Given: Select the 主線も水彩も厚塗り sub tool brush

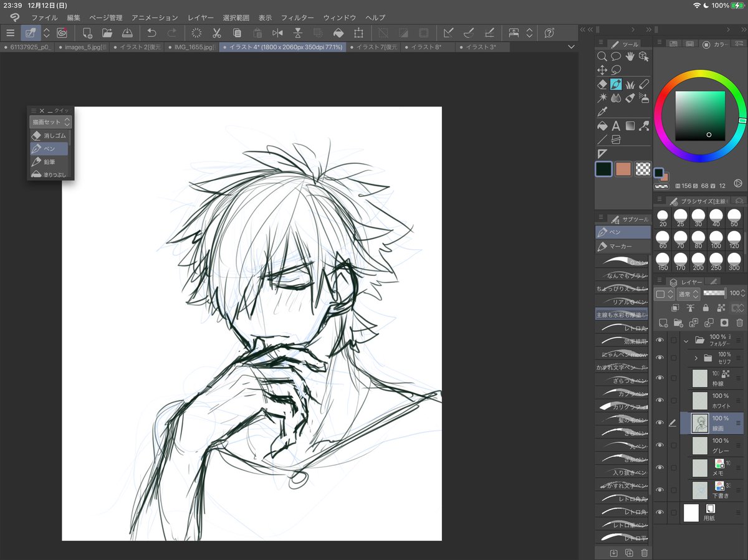Looking at the screenshot, I should [622, 315].
